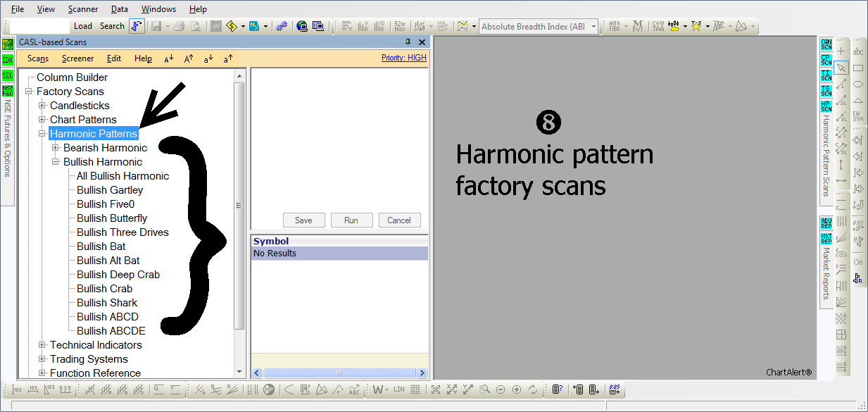Click the HP SCN harmonic pattern scan icon
This screenshot has width=868, height=412.
[x=826, y=106]
